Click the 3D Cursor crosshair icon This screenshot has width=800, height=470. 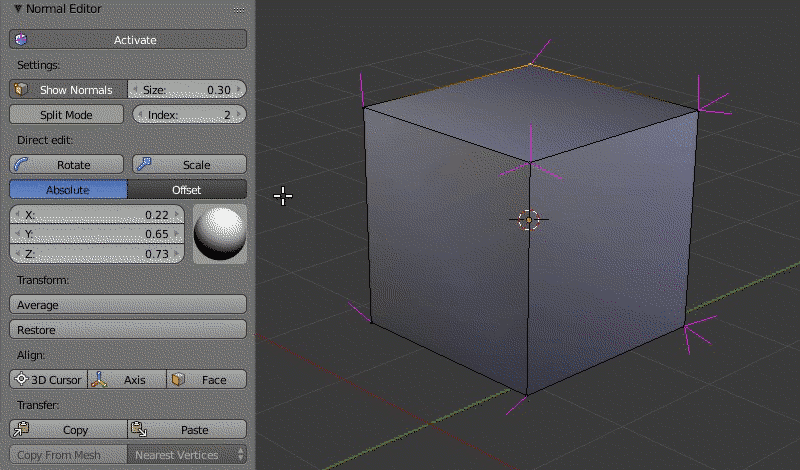(x=21, y=379)
